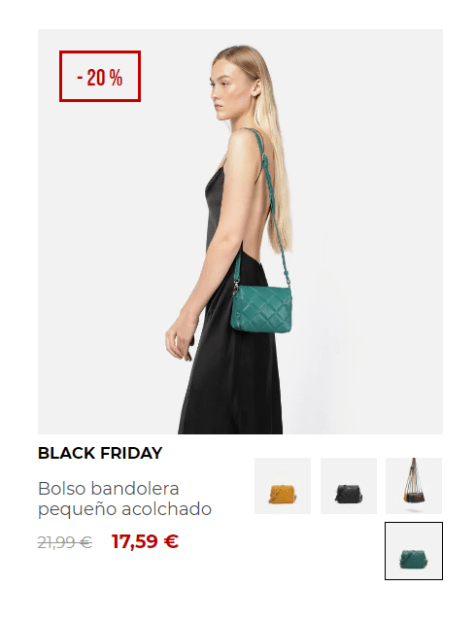Click the red sale price 17,59 €
The height and width of the screenshot is (621, 475).
coord(145,541)
